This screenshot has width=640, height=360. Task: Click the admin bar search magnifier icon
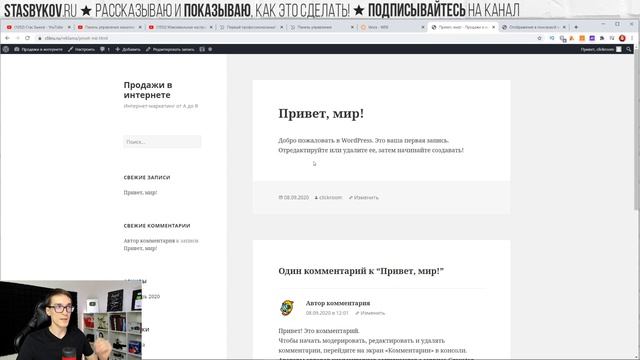(x=629, y=49)
